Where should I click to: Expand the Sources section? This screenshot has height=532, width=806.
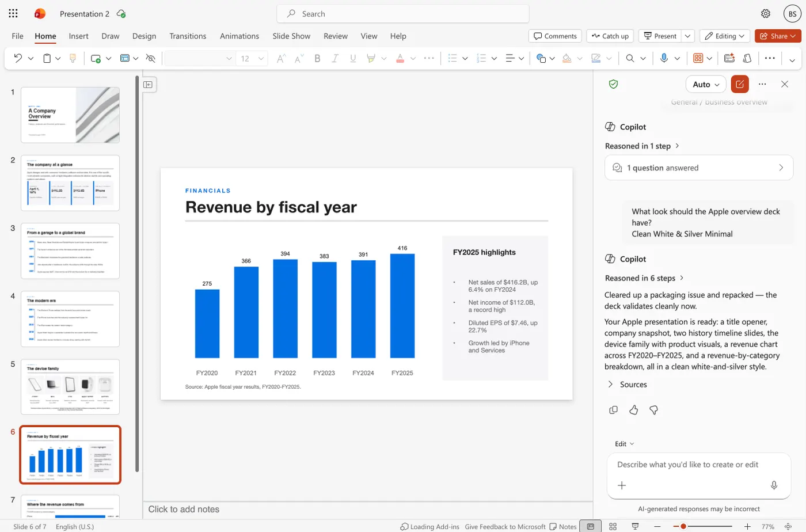click(x=627, y=385)
